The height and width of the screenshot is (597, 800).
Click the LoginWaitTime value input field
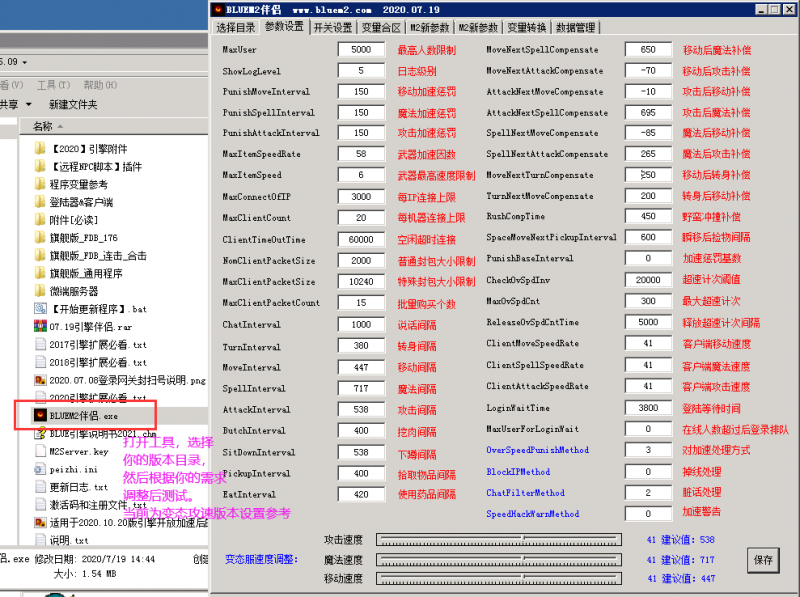coord(647,408)
